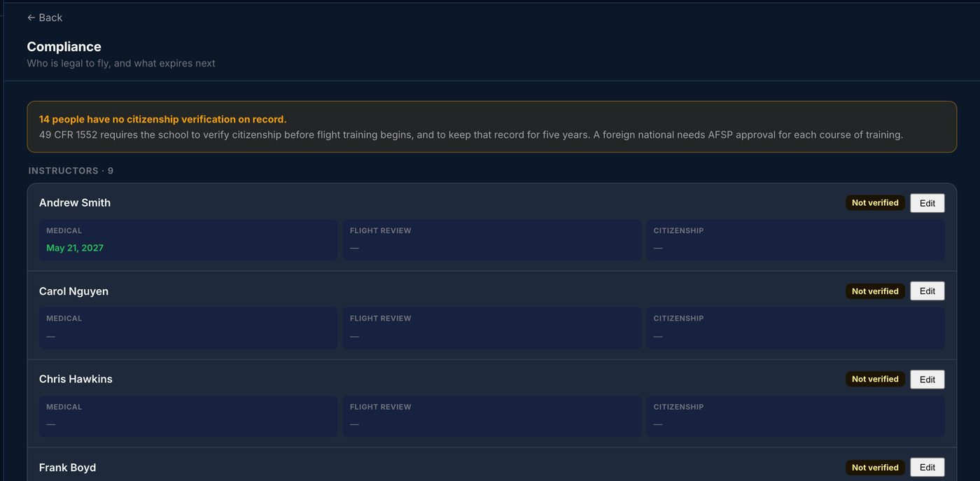Select Andrew Smith's medical date May 21, 2027
980x481 pixels.
(75, 248)
